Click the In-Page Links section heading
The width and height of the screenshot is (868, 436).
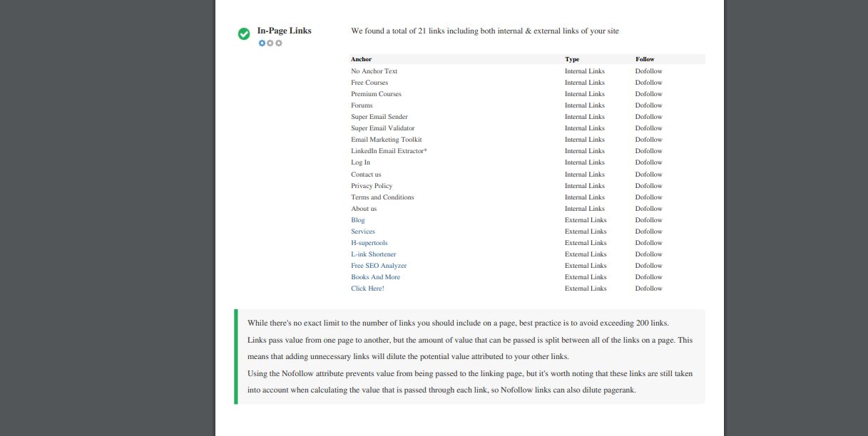click(x=284, y=31)
